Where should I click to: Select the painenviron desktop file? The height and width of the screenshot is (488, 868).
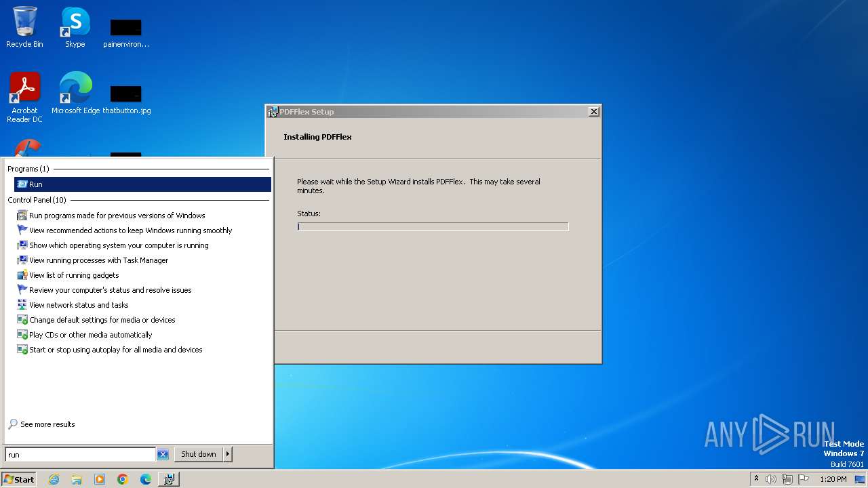[x=126, y=33]
